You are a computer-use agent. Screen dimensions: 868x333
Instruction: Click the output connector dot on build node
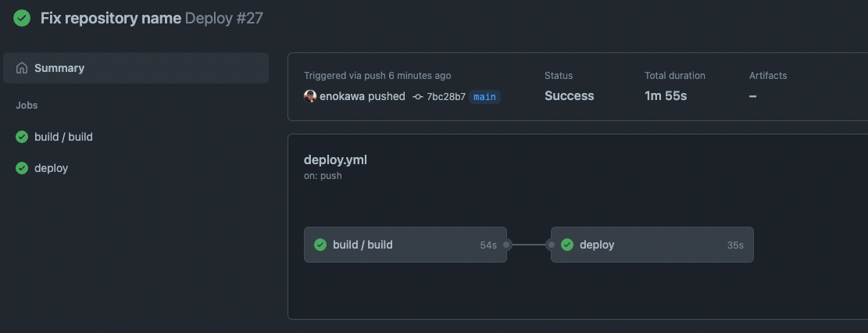click(506, 245)
